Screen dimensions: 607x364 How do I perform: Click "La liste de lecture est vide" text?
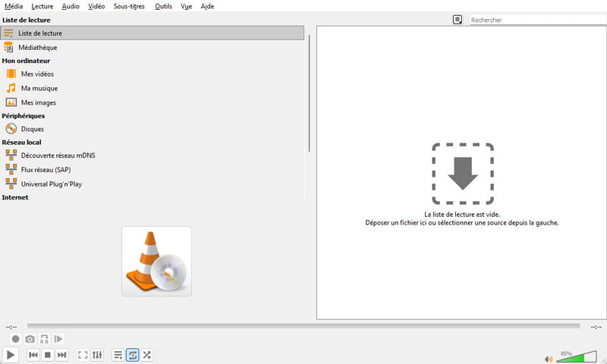(462, 215)
